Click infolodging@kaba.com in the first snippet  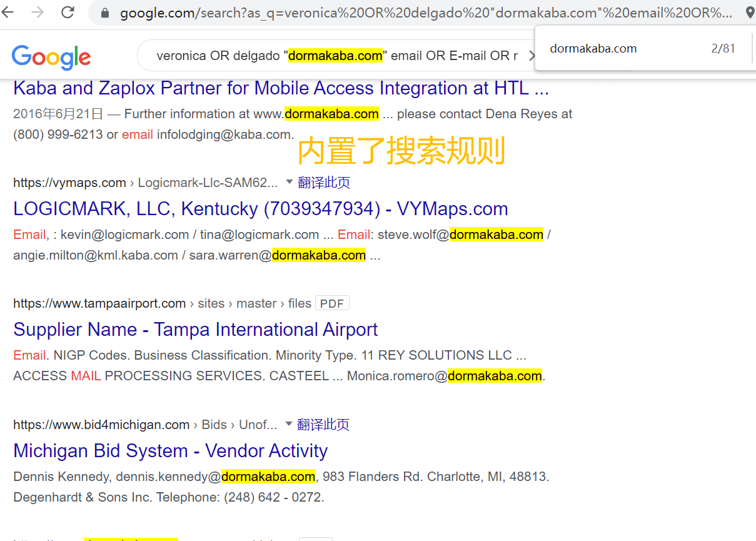[224, 134]
